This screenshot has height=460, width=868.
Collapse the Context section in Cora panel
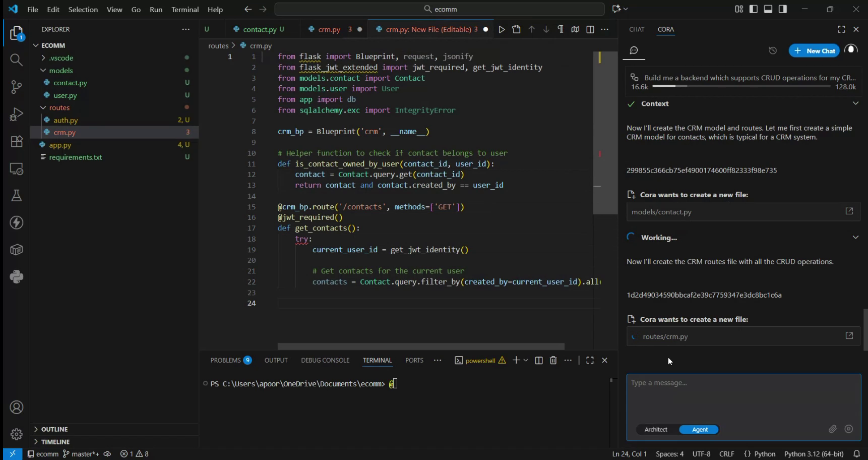855,103
